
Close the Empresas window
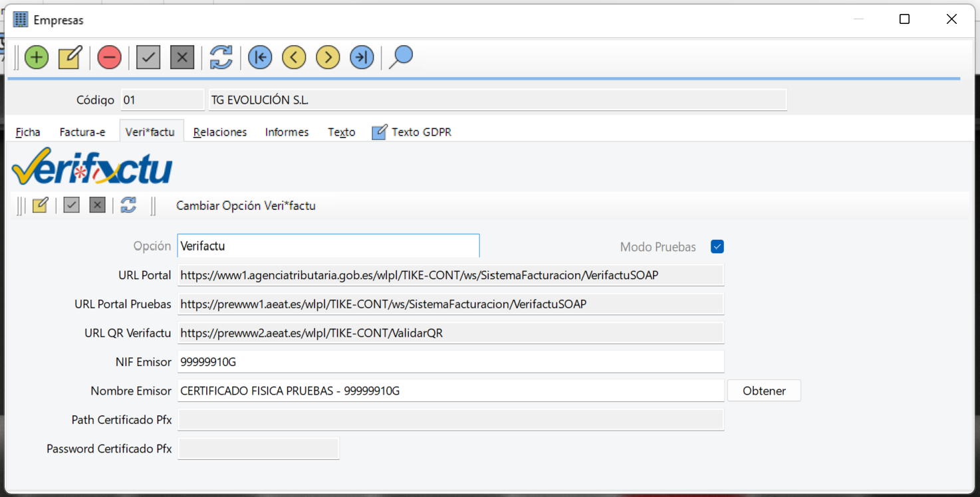pyautogui.click(x=951, y=19)
